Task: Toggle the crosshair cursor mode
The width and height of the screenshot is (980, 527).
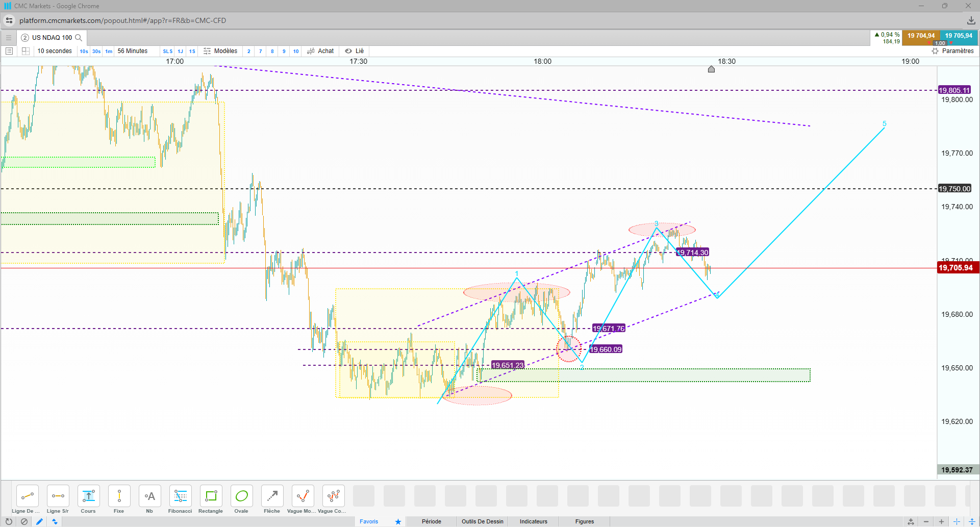Action: 957,521
